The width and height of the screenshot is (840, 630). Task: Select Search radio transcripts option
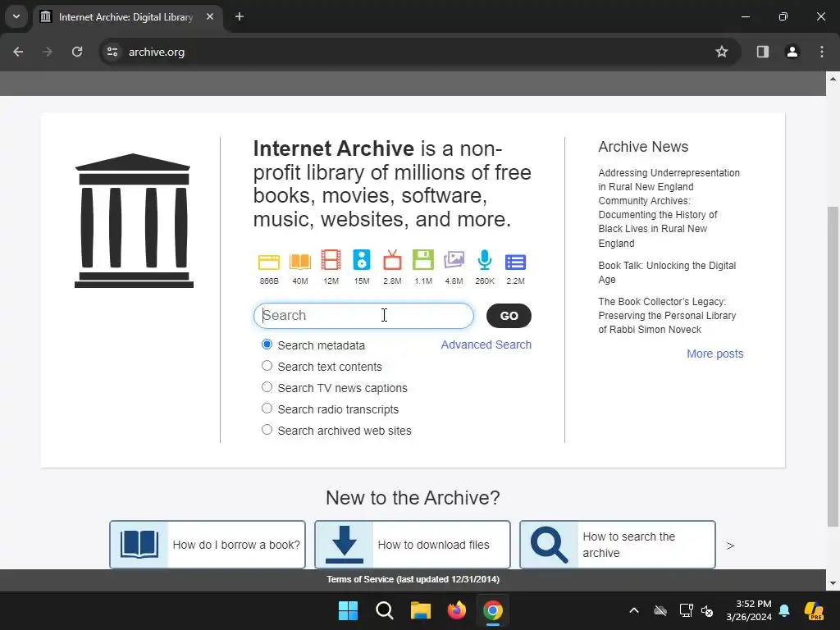click(267, 409)
